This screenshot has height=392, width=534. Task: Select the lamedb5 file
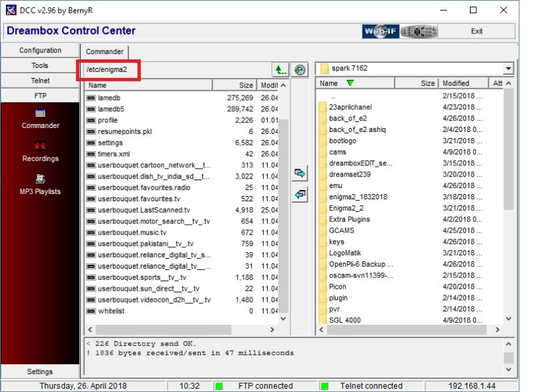click(111, 109)
